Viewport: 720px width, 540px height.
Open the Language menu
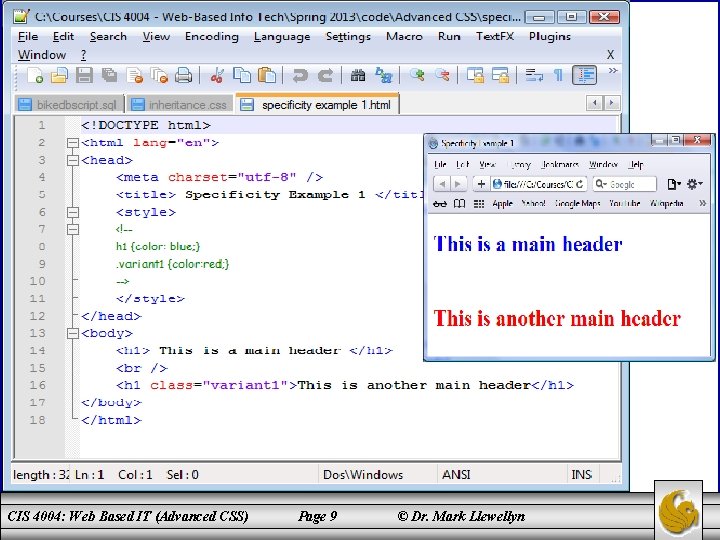click(282, 36)
